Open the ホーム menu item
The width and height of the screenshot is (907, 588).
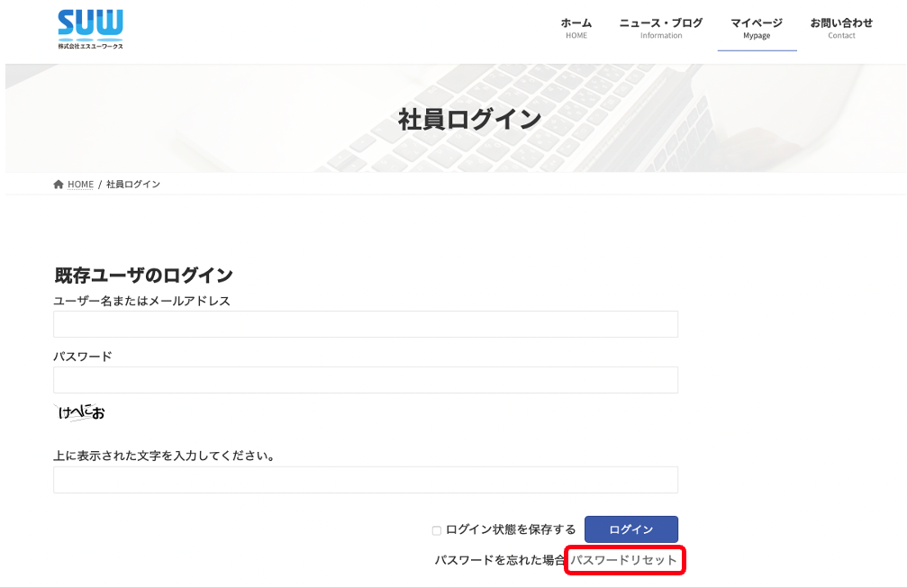576,28
